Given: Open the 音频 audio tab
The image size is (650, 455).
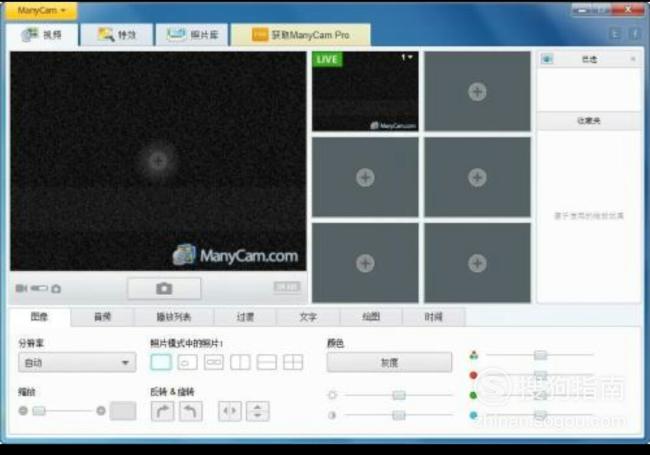Looking at the screenshot, I should [102, 317].
